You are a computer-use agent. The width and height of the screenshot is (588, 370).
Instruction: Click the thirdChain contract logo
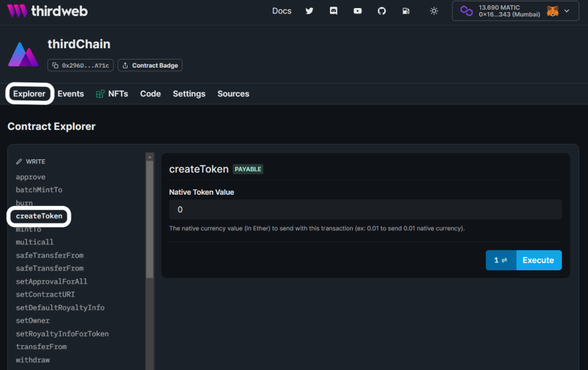(23, 54)
